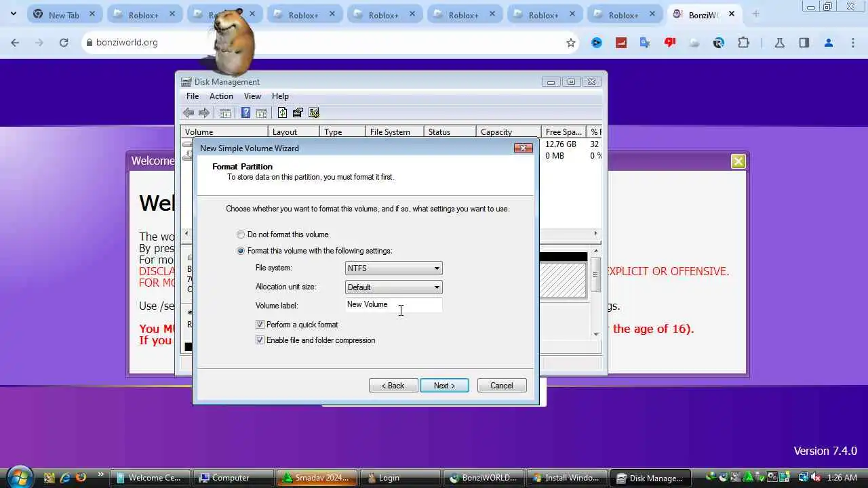Click the Type column header
This screenshot has height=488, width=868.
341,132
